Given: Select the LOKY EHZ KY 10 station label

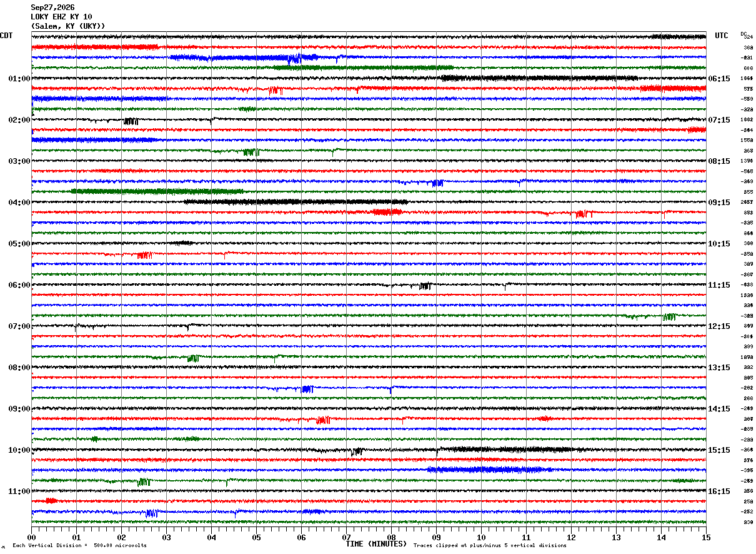Looking at the screenshot, I should [x=61, y=17].
